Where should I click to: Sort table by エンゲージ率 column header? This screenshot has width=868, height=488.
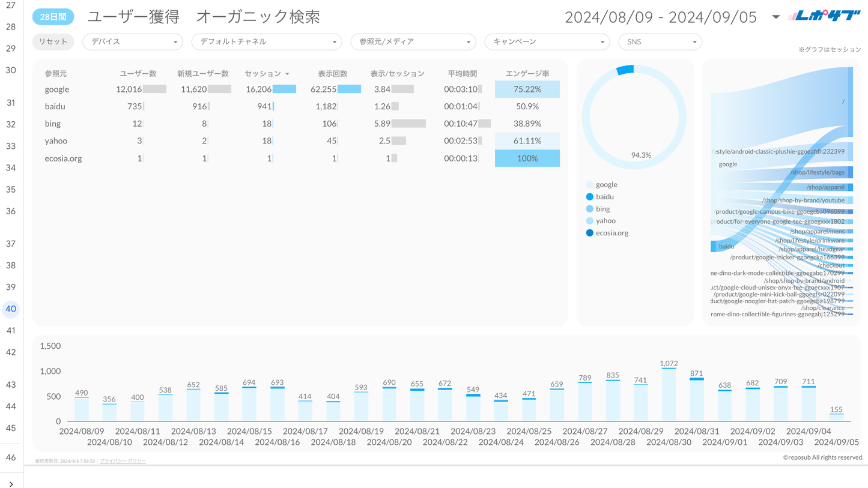click(527, 74)
